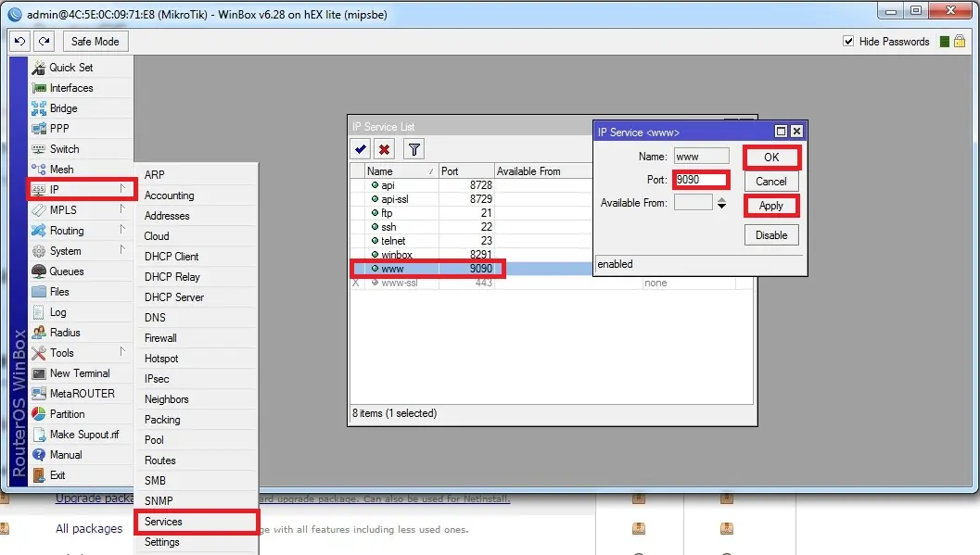Select Addresses in IP submenu
980x555 pixels.
pyautogui.click(x=197, y=216)
